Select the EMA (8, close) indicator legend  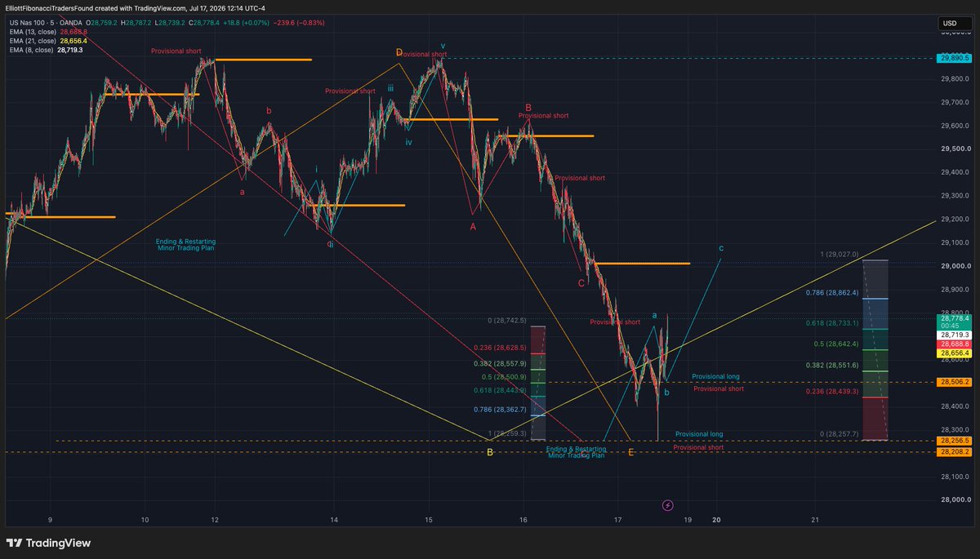(46, 50)
